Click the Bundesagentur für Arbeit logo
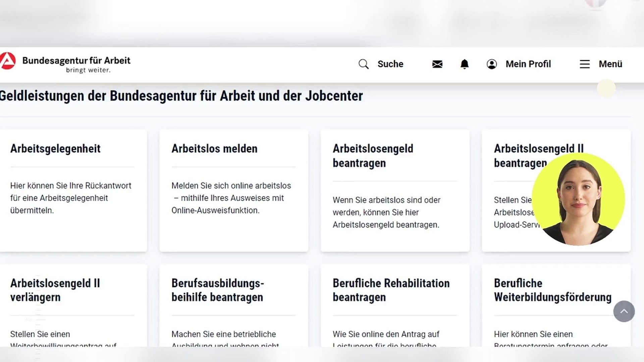 click(7, 61)
